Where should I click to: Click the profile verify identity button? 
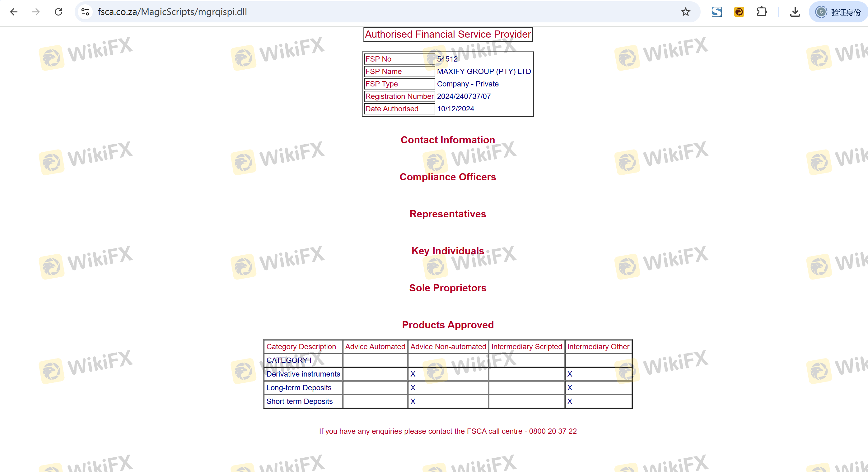point(838,12)
